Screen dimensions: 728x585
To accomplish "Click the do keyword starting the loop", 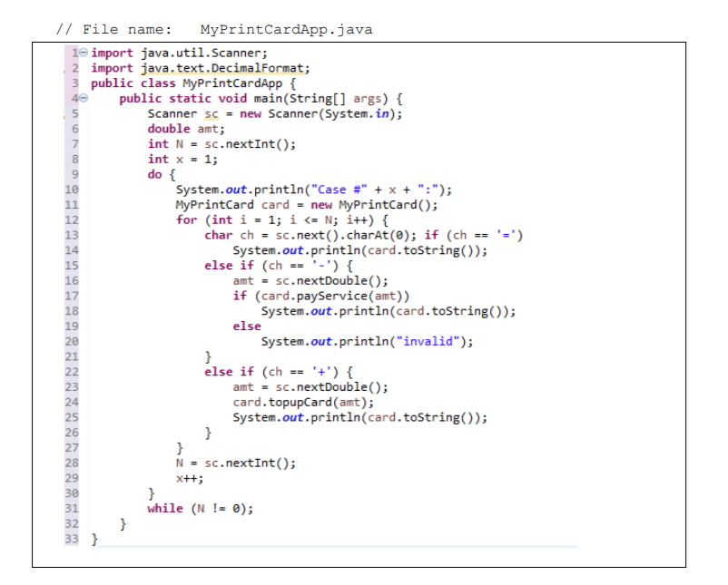I will point(152,173).
